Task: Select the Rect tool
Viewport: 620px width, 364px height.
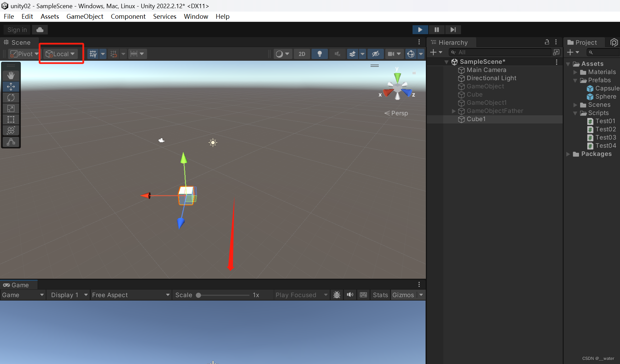Action: [11, 119]
